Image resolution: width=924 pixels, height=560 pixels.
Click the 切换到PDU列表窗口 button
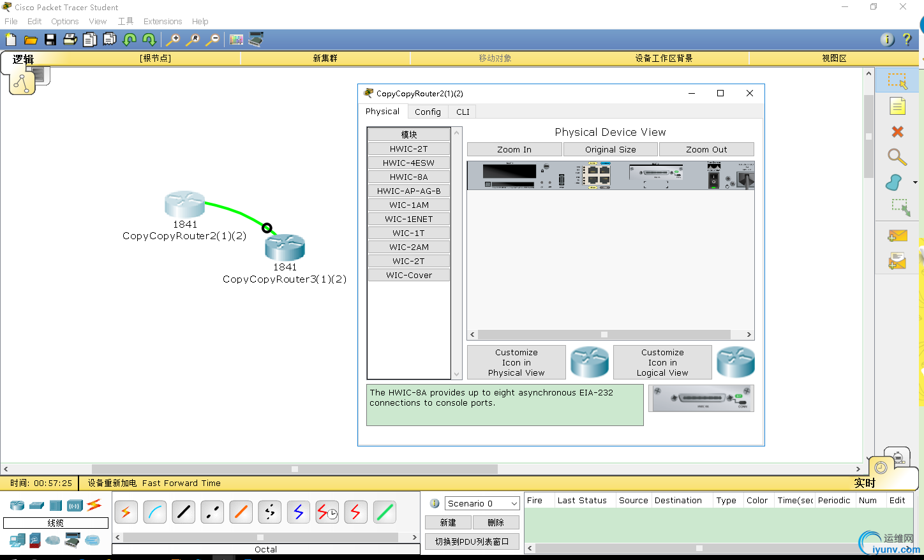point(472,542)
